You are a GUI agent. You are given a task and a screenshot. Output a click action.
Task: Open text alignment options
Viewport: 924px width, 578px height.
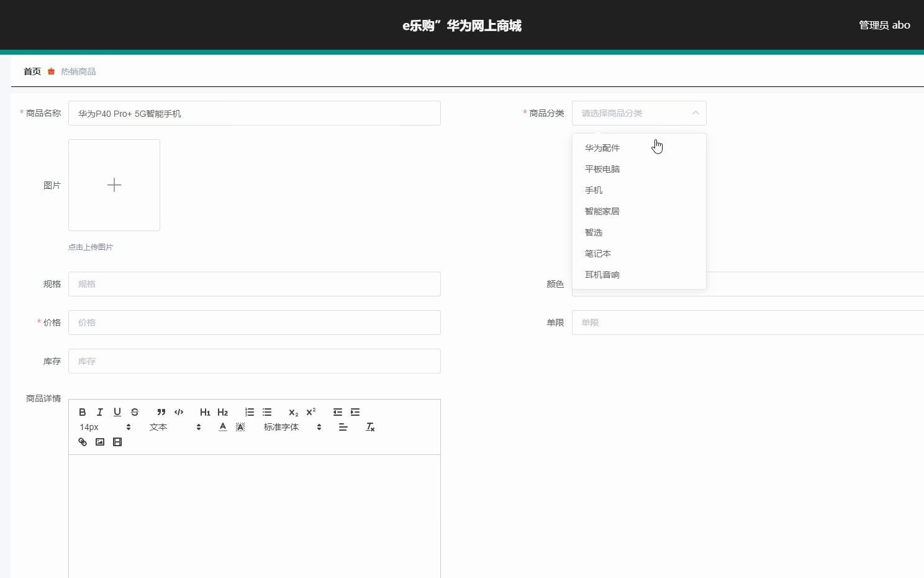[x=343, y=427]
